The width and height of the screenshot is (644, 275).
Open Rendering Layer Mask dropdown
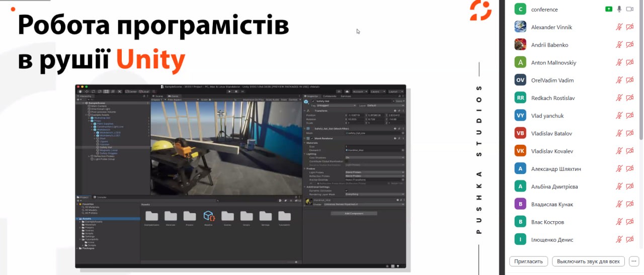[375, 194]
